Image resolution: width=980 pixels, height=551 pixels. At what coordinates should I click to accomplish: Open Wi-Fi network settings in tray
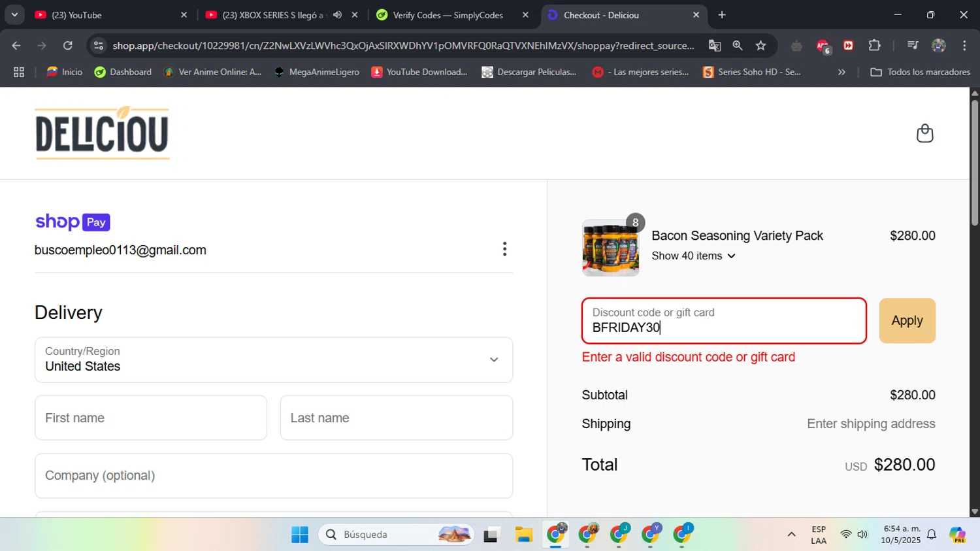845,535
